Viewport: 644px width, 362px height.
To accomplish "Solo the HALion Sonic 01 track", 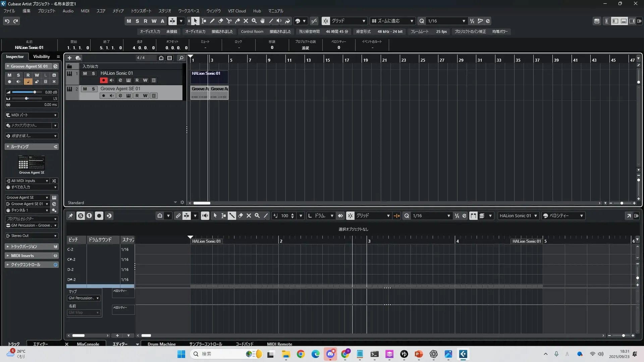I will pos(93,73).
